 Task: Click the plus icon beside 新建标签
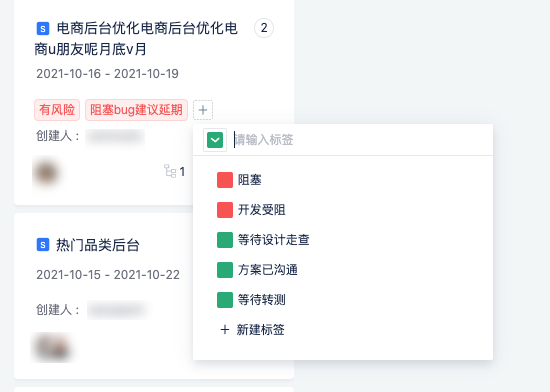224,330
